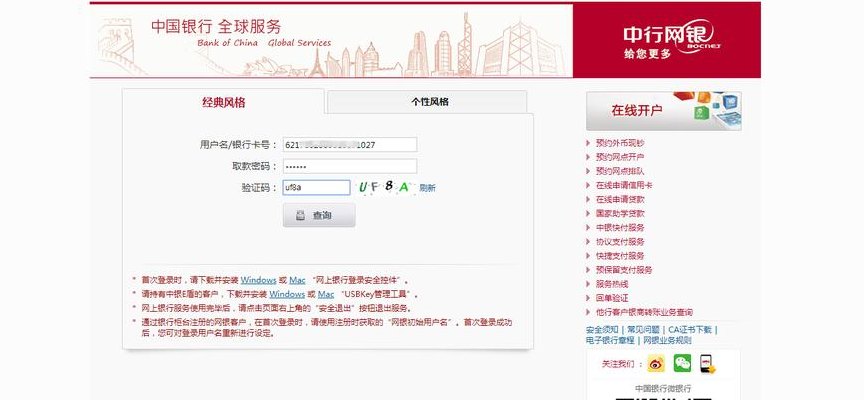This screenshot has width=864, height=400.
Task: Open the 服务热线 link
Action: (x=612, y=284)
